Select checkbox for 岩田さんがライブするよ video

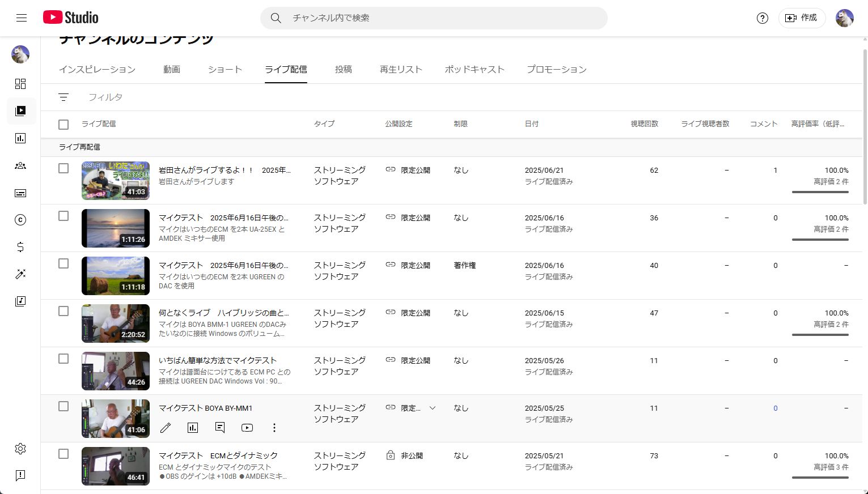tap(63, 168)
